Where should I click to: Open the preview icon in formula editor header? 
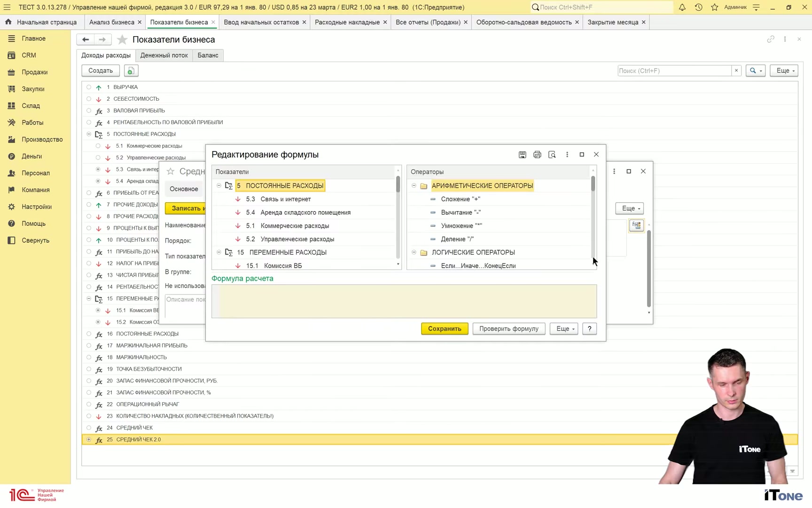[552, 155]
